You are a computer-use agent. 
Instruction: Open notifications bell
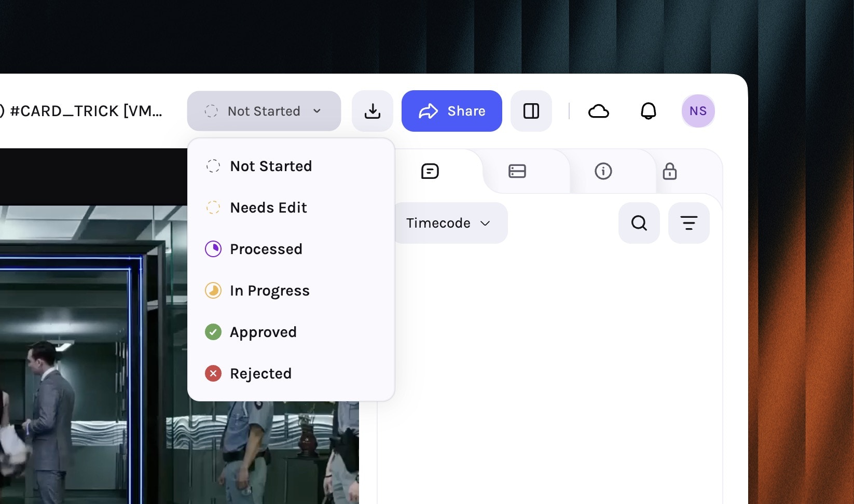click(649, 111)
